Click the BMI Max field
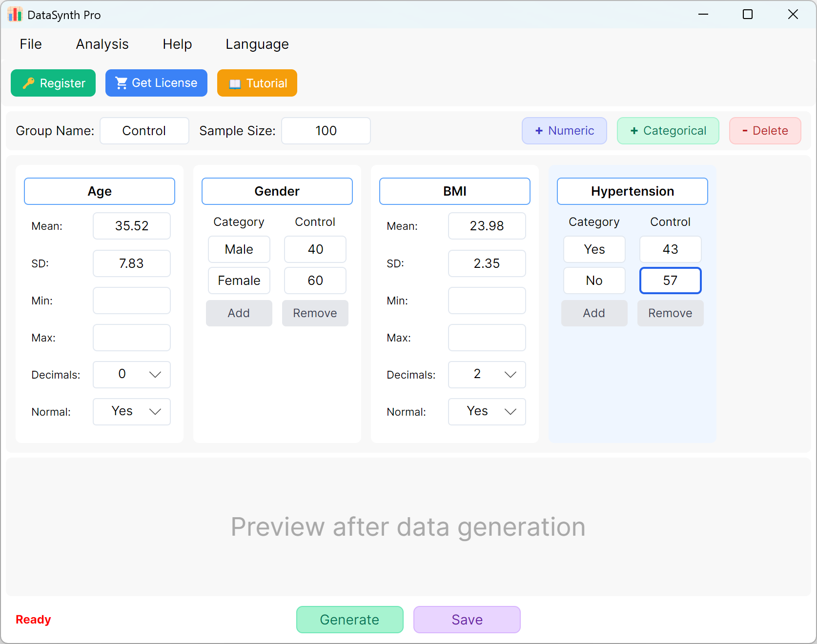The image size is (817, 644). 487,338
